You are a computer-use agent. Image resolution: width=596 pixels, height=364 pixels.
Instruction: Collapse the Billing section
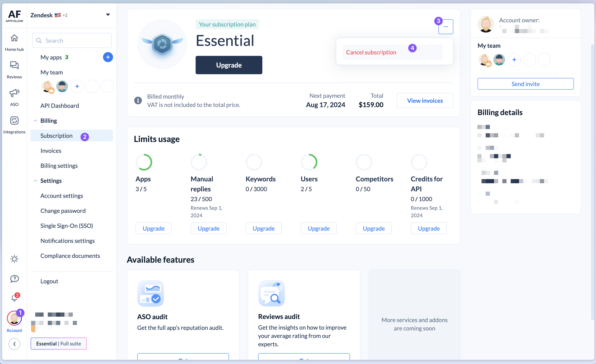(35, 120)
